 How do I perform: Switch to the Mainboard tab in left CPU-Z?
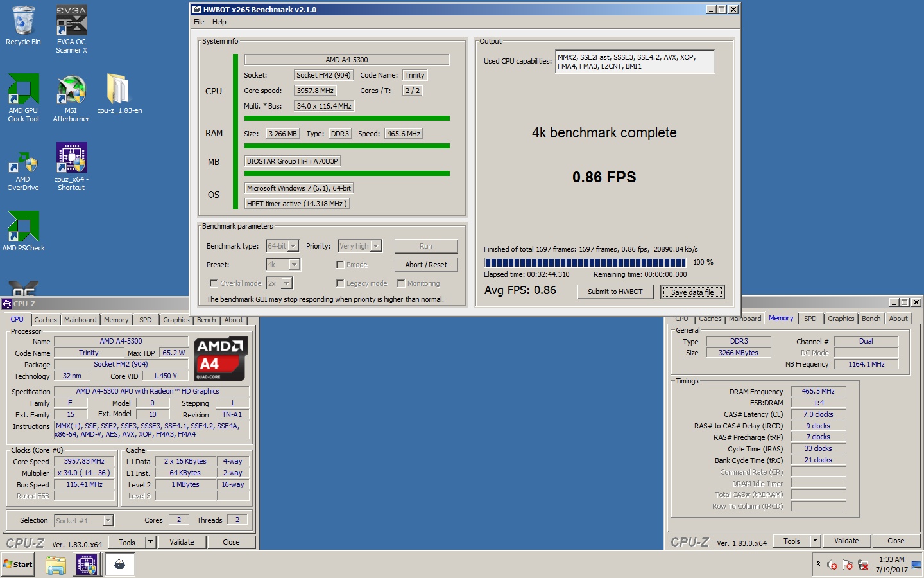click(x=80, y=320)
